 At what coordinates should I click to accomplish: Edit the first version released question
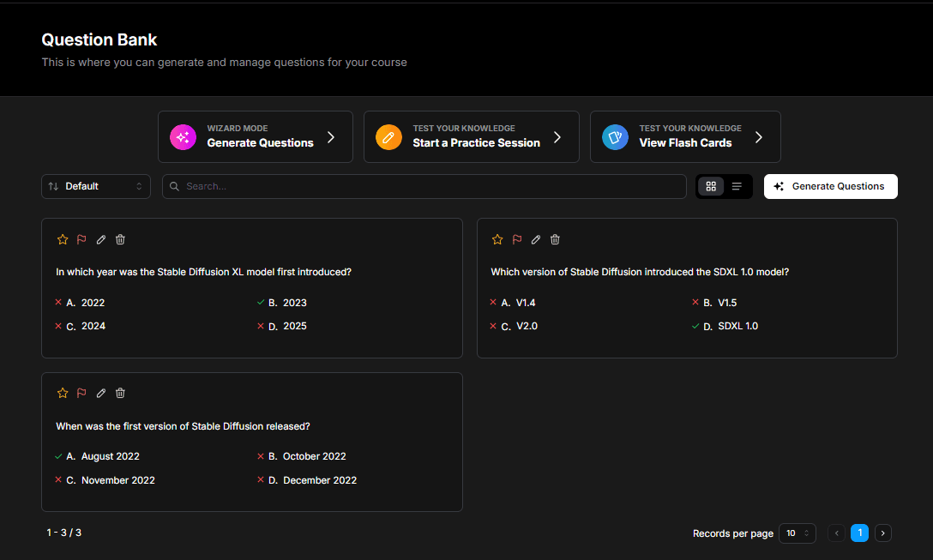pyautogui.click(x=101, y=393)
